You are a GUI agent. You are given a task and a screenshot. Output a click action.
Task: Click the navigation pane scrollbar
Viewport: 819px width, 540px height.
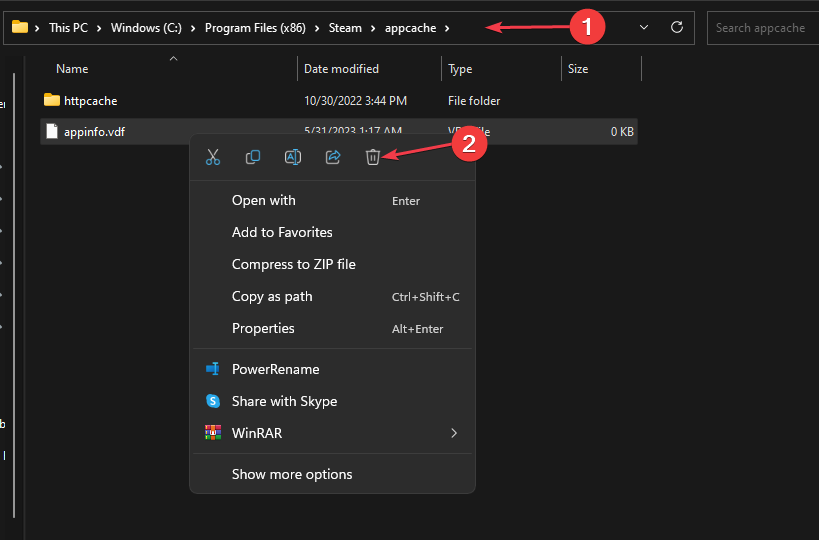(14, 295)
